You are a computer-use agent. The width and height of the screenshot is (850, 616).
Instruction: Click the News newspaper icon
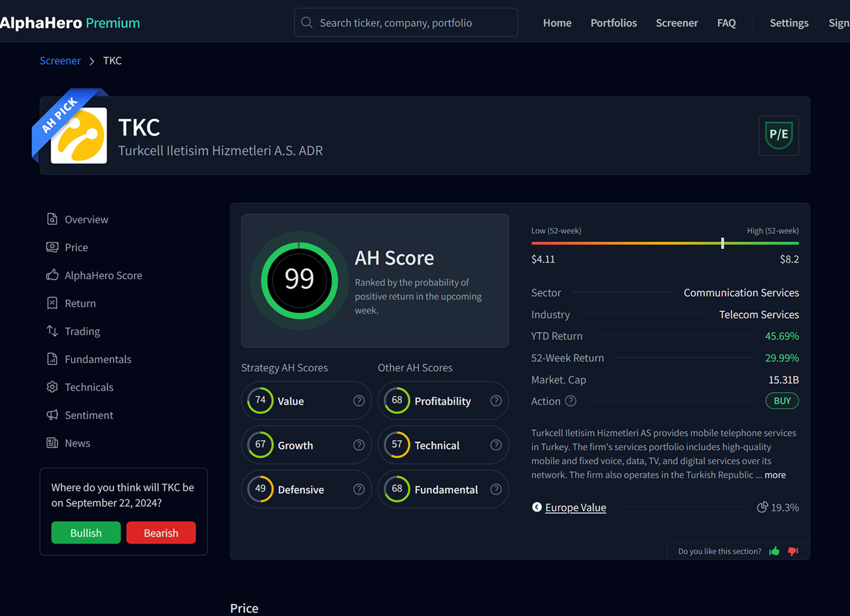coord(52,443)
